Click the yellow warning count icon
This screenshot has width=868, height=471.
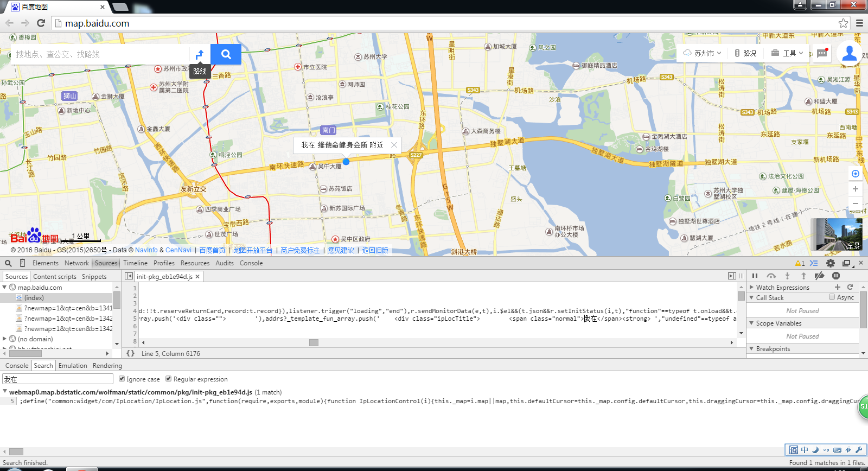click(800, 263)
